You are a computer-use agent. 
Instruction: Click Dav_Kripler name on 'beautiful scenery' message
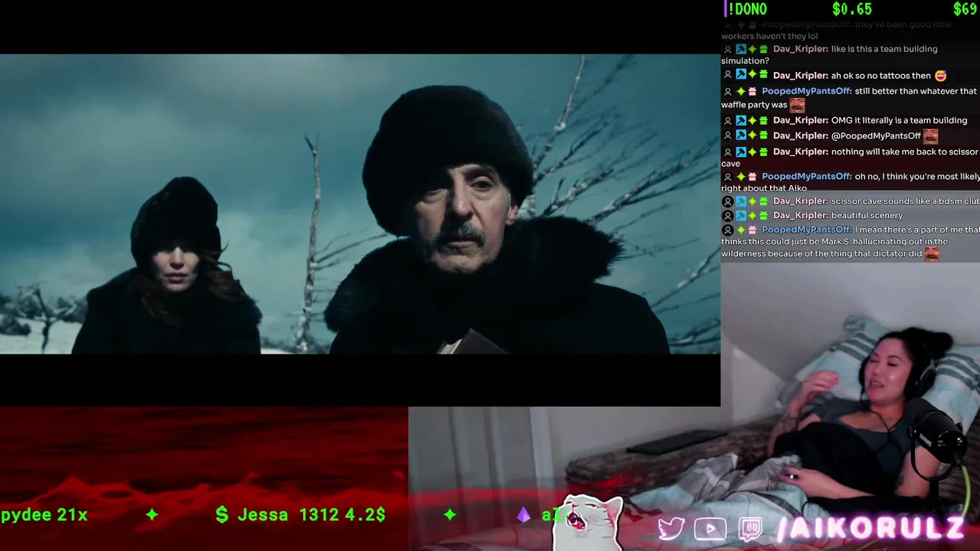coord(800,216)
